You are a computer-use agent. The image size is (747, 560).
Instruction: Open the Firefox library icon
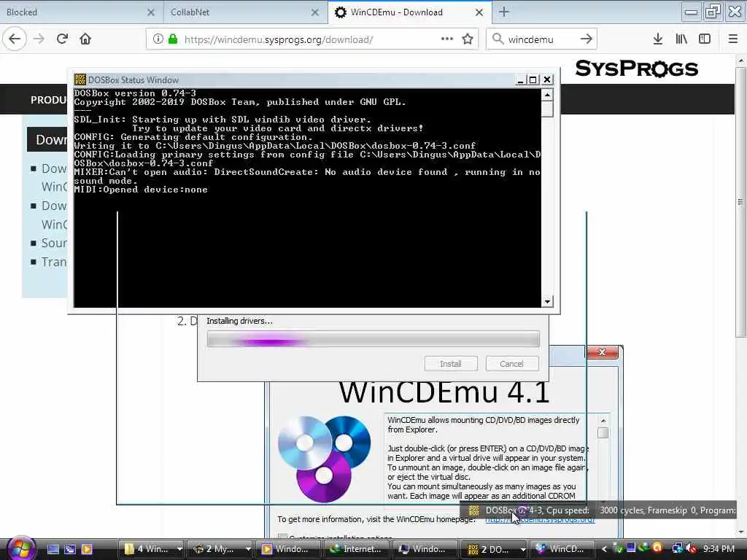pyautogui.click(x=681, y=39)
